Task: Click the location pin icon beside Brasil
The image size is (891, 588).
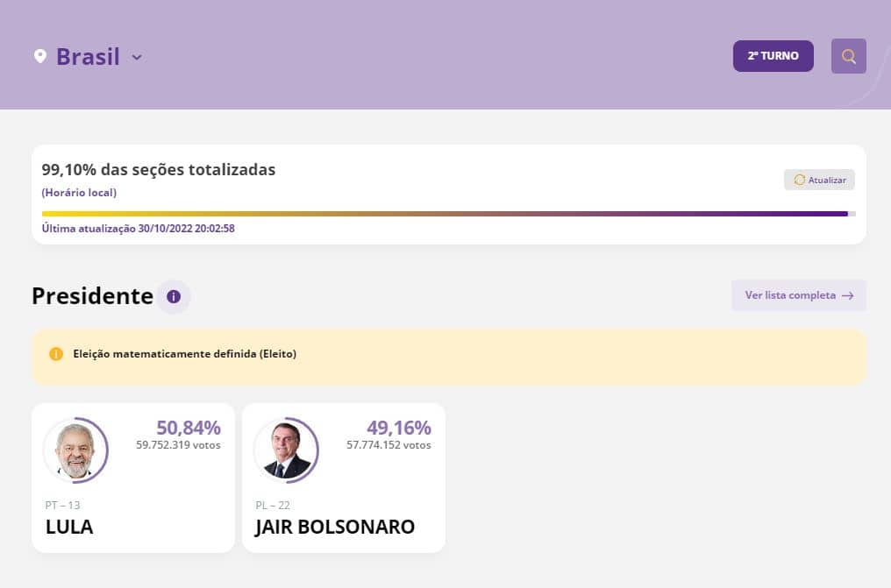Action: pyautogui.click(x=40, y=56)
